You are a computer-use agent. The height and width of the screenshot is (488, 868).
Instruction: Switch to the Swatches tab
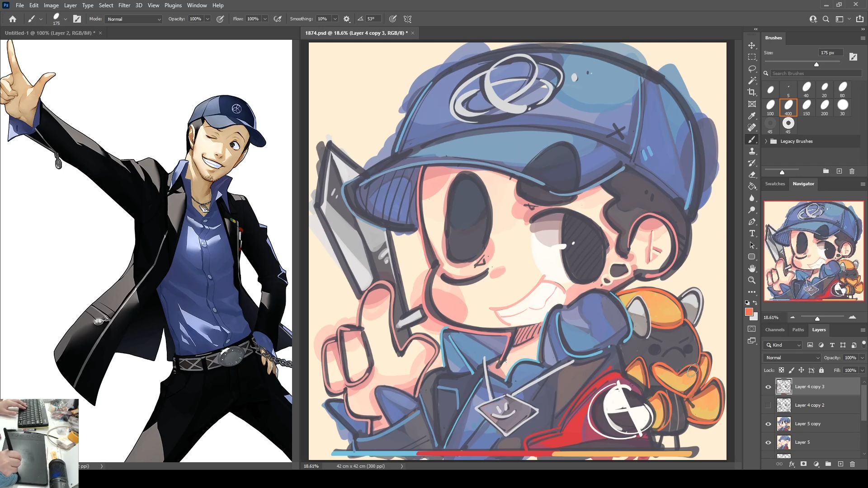775,183
